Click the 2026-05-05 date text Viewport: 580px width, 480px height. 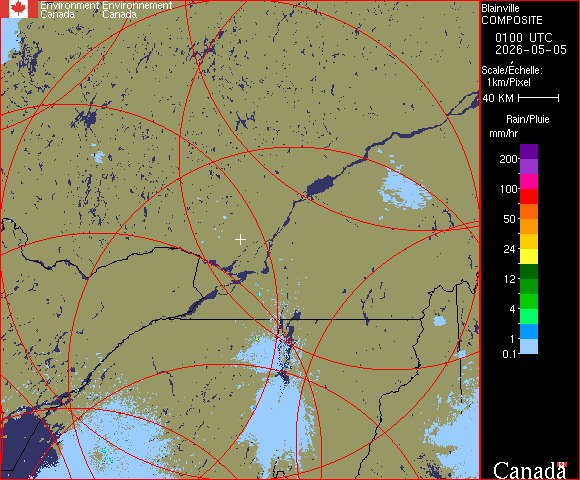tap(530, 50)
